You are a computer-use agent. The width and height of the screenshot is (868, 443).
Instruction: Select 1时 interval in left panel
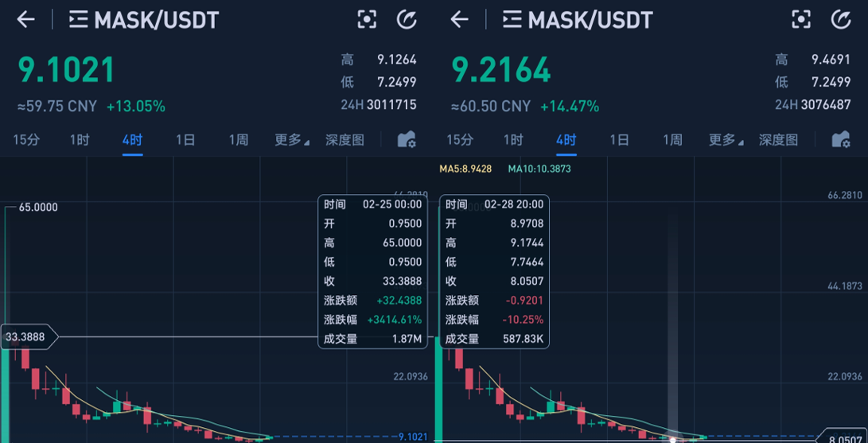tap(79, 140)
